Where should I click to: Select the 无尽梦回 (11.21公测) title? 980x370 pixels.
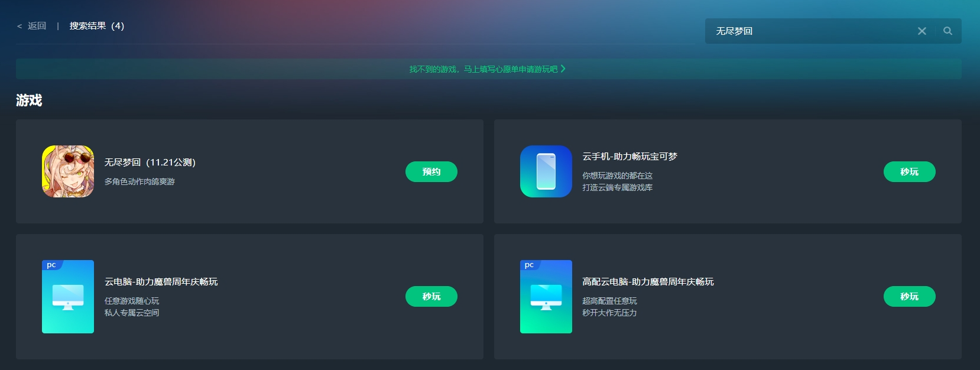point(150,163)
